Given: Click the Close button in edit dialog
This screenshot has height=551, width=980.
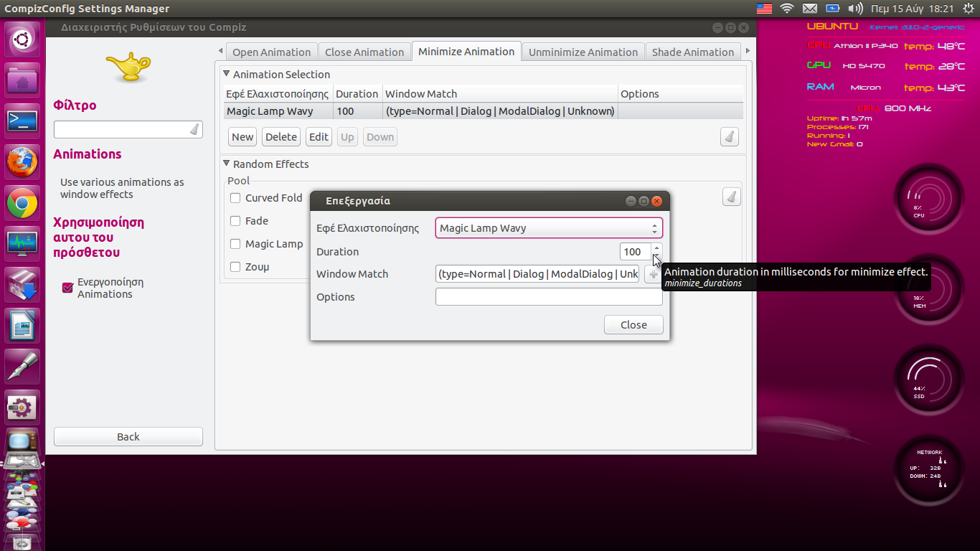Looking at the screenshot, I should point(633,325).
